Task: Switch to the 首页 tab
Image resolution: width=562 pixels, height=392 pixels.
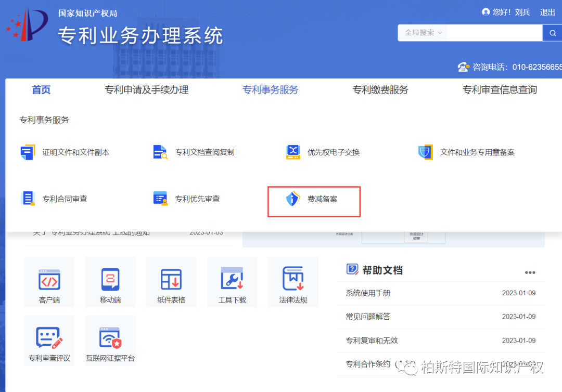Action: point(41,89)
